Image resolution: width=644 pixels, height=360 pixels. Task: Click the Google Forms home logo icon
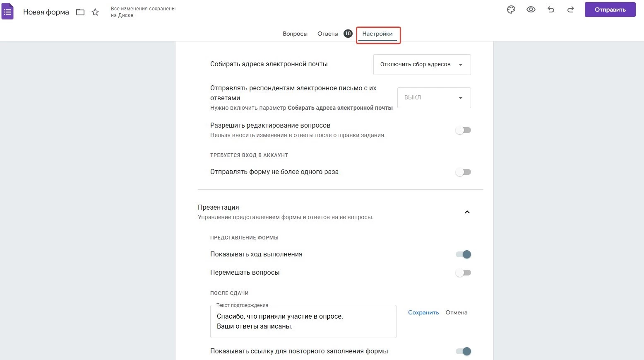(8, 12)
